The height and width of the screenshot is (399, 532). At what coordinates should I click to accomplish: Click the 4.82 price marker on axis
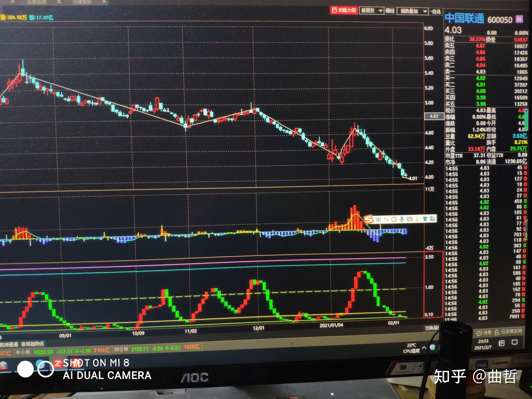tap(434, 116)
